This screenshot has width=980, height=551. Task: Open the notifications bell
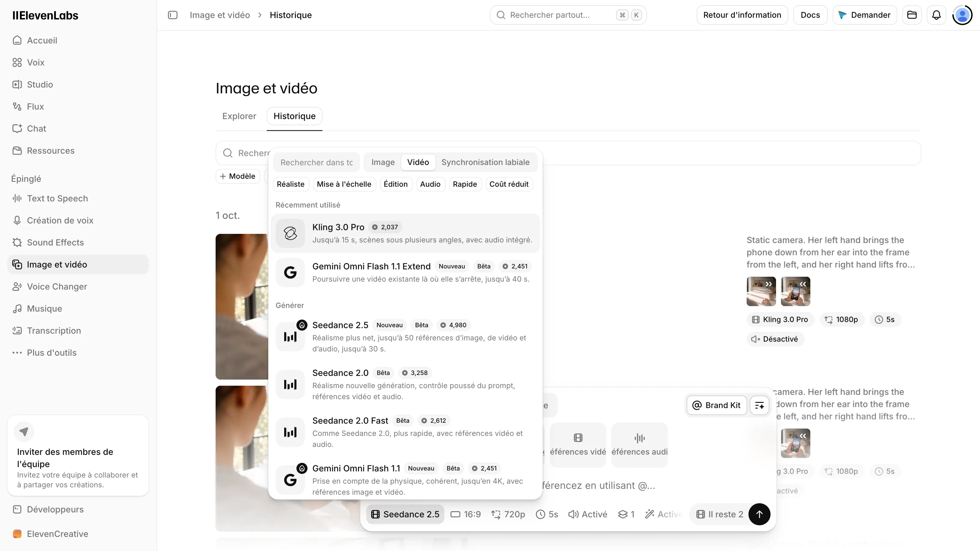[936, 15]
